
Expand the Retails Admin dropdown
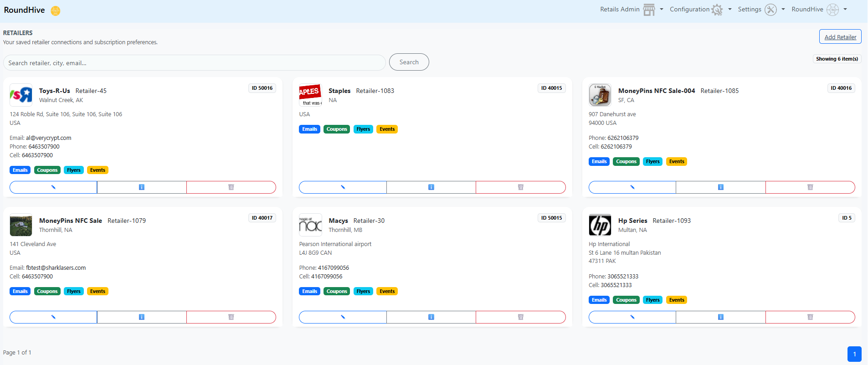pyautogui.click(x=631, y=10)
